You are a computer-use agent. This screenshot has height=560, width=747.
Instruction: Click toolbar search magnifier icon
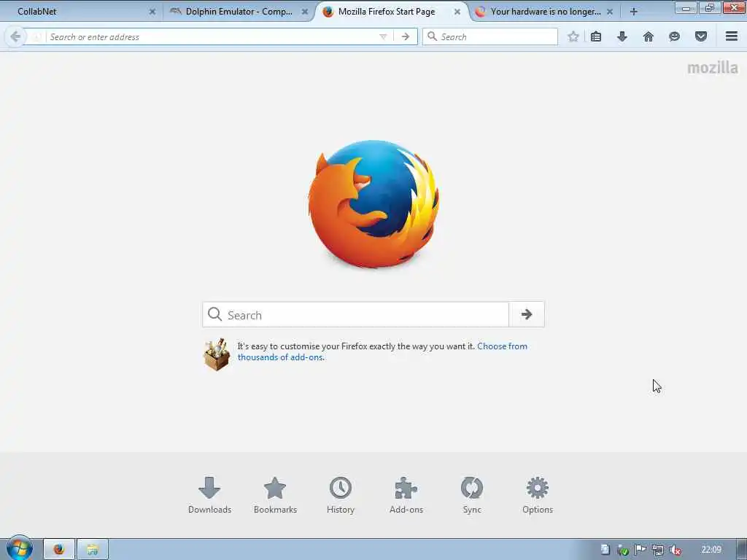[432, 36]
